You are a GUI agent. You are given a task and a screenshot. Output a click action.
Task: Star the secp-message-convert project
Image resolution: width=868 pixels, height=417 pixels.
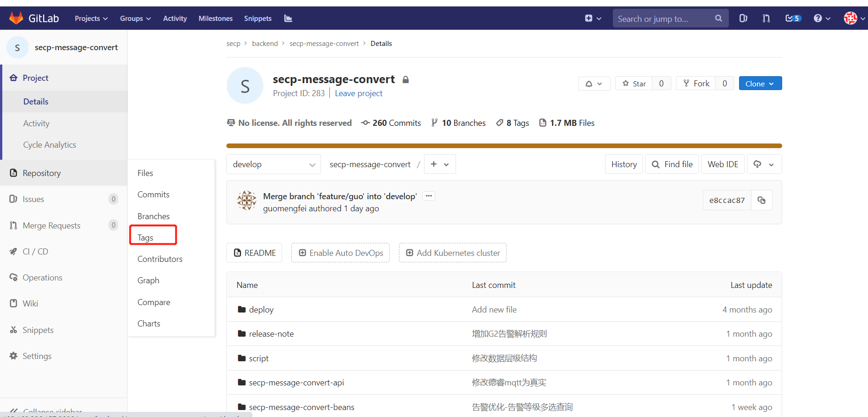pos(634,84)
